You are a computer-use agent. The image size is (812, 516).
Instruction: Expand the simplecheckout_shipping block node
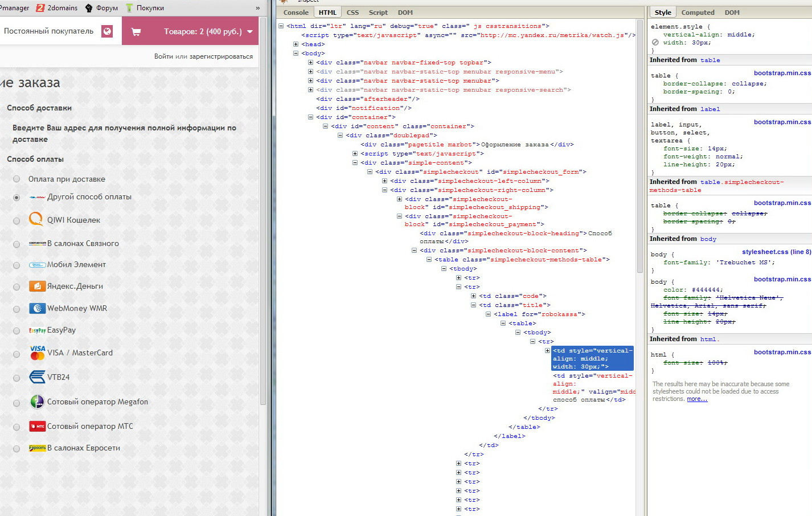pyautogui.click(x=399, y=199)
